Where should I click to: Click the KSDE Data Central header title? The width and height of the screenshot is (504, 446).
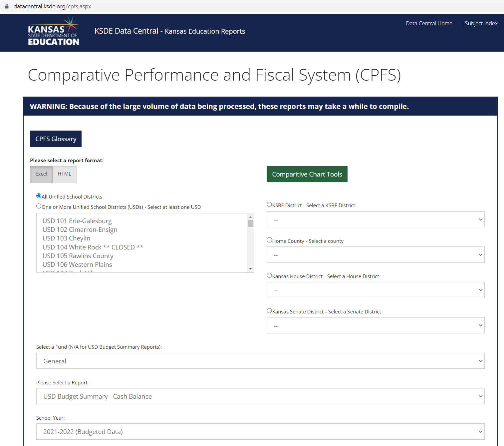pos(170,31)
